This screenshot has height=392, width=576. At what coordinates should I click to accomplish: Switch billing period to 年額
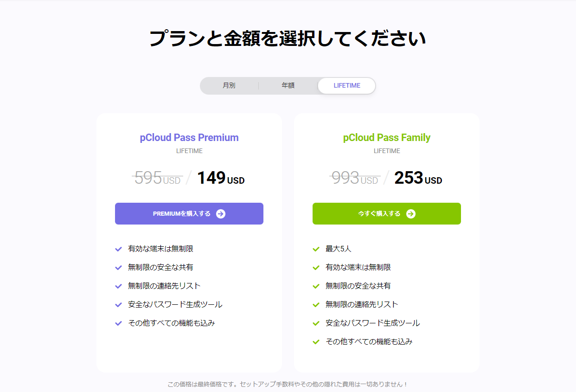coord(288,86)
